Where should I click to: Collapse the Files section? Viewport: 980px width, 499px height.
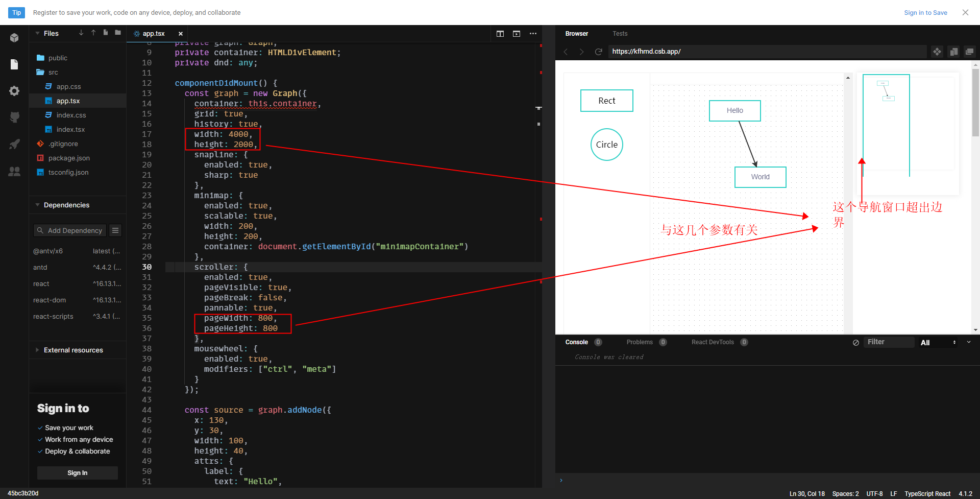pyautogui.click(x=37, y=33)
